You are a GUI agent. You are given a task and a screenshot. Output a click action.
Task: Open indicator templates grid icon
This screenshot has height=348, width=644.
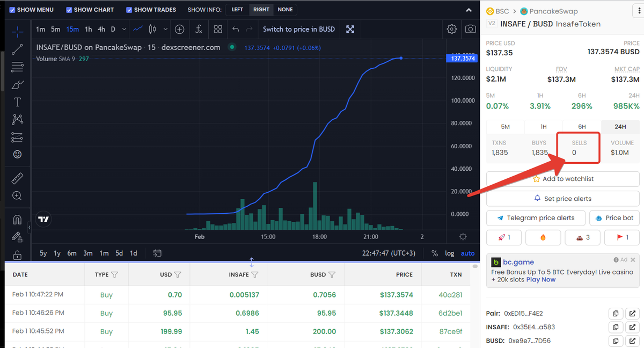(218, 29)
